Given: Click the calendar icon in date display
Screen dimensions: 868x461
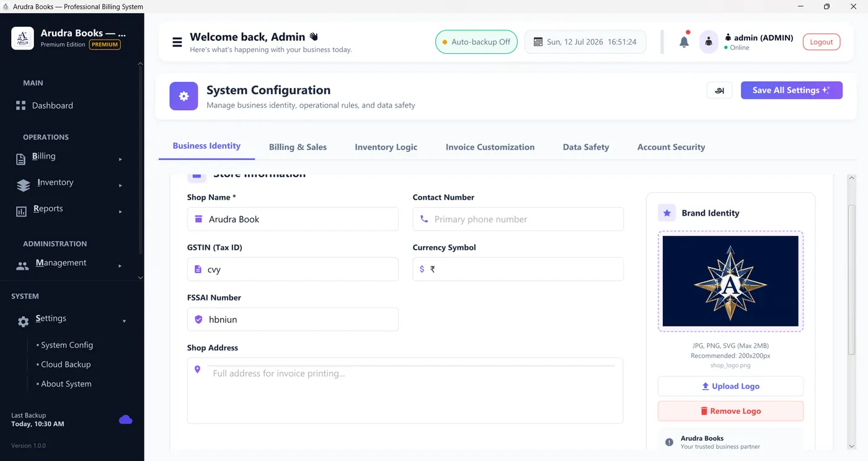Looking at the screenshot, I should click(x=538, y=42).
